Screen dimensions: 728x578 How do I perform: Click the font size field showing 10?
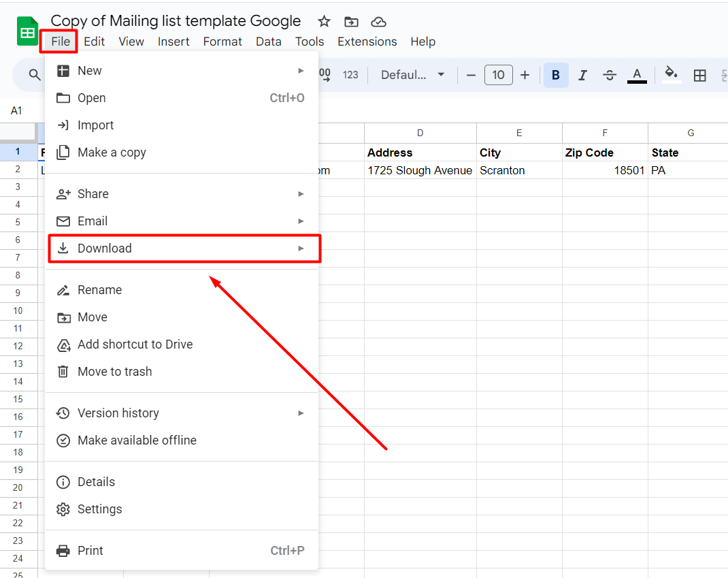(x=498, y=75)
